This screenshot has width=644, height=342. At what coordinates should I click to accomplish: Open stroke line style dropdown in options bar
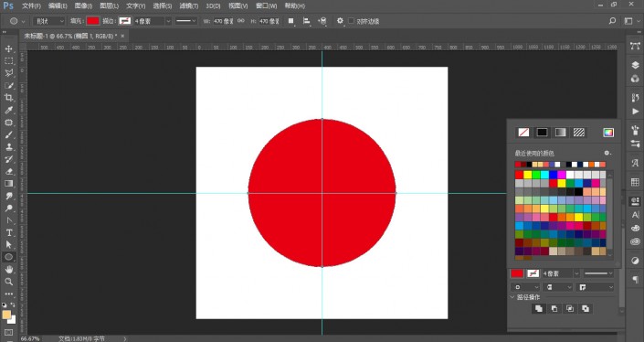(186, 21)
